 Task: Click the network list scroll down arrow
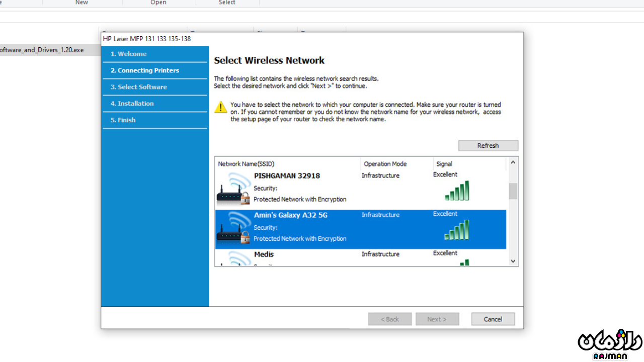tap(513, 261)
